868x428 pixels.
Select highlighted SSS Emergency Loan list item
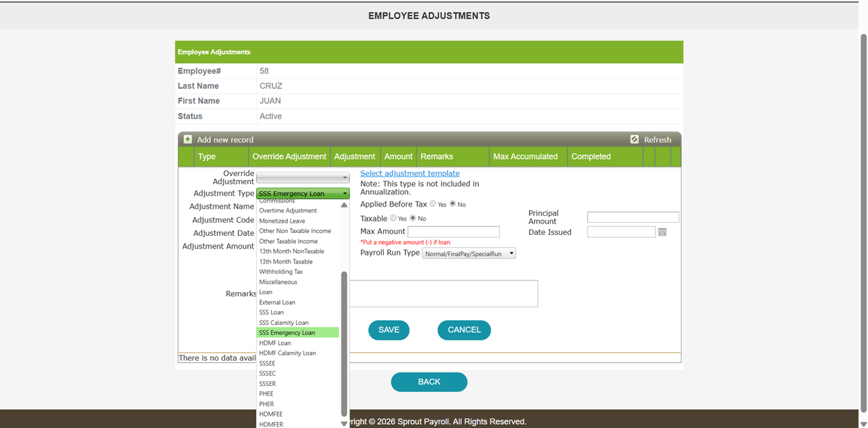tap(297, 333)
